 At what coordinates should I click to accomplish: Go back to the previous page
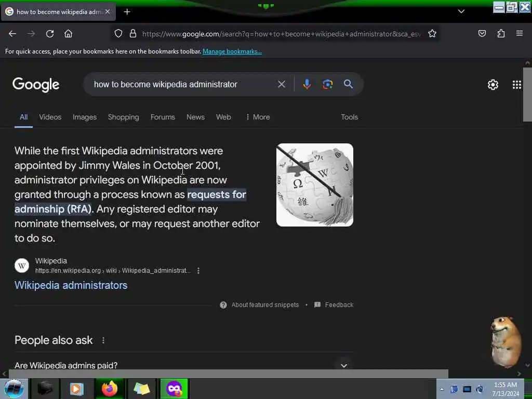(12, 34)
